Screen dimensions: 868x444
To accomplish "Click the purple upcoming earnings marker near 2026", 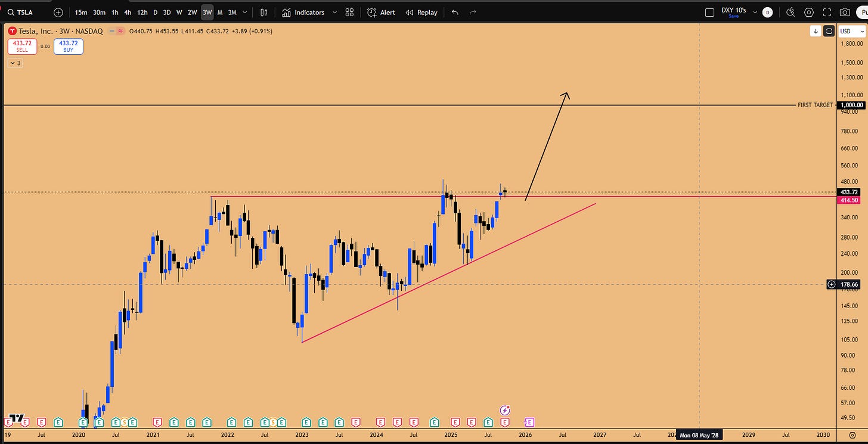I will click(529, 422).
